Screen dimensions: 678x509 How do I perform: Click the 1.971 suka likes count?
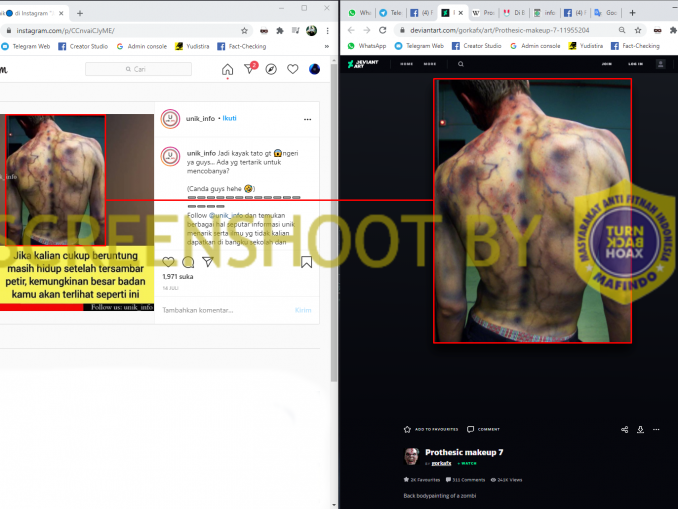[178, 277]
